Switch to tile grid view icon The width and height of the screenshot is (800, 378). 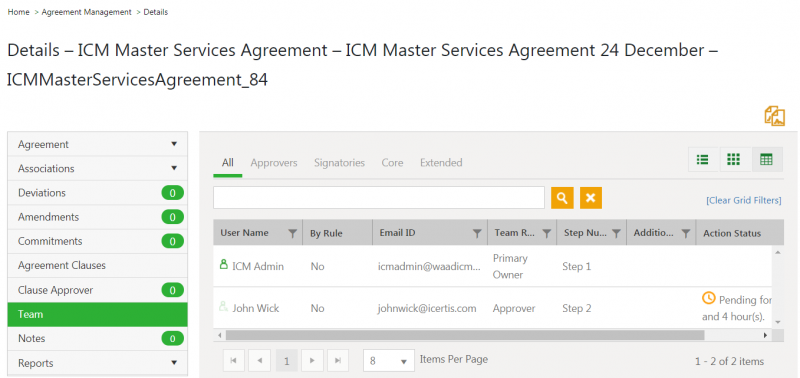coord(733,160)
